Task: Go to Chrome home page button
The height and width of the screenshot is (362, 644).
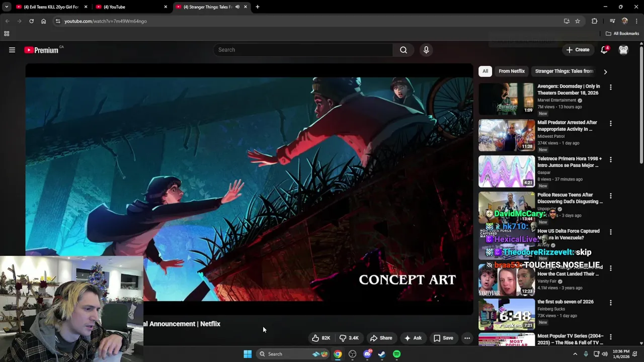Action: [x=44, y=21]
